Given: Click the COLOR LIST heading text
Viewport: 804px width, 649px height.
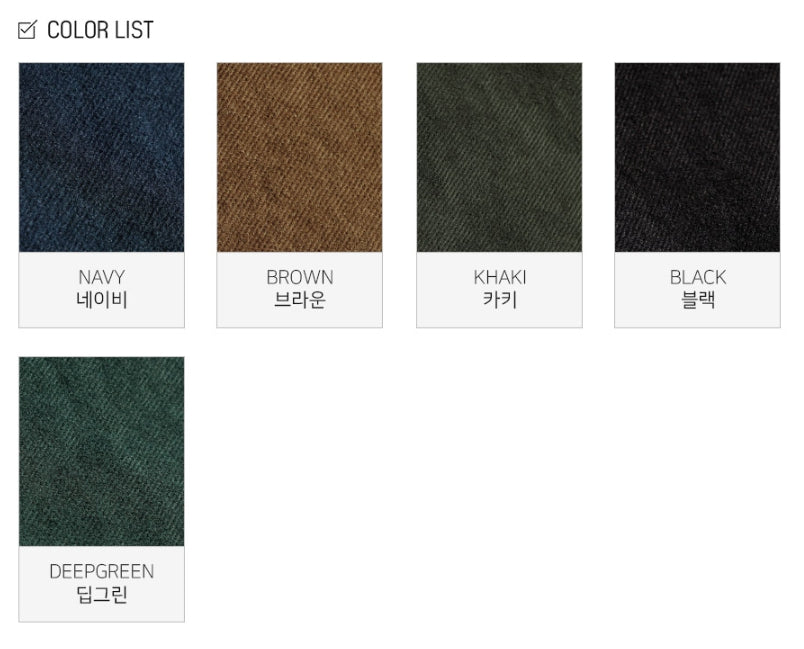Looking at the screenshot, I should coord(100,30).
